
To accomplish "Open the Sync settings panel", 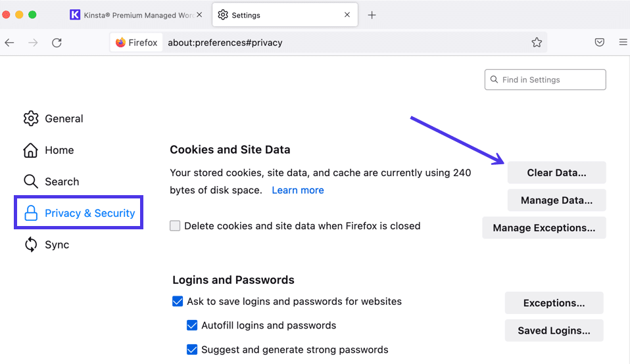I will (57, 245).
